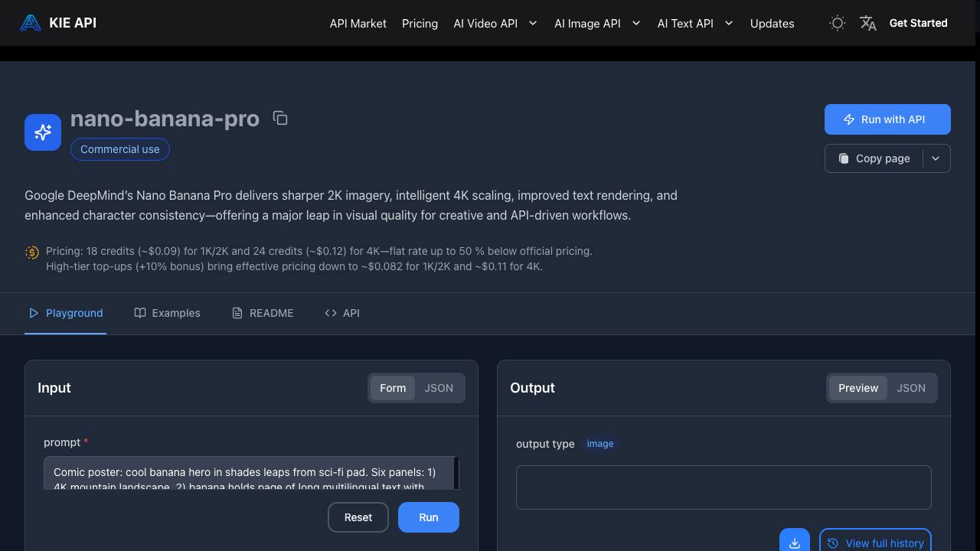Switch to the API tab
The image size is (980, 551).
[341, 313]
